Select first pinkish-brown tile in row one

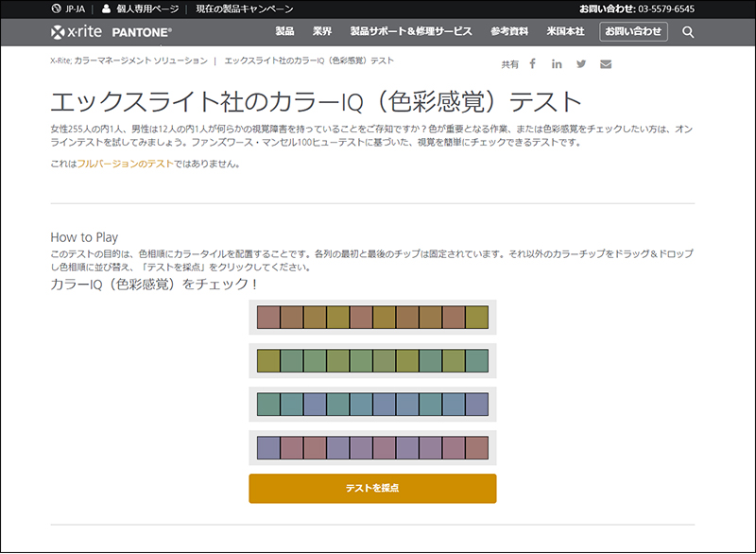(268, 318)
